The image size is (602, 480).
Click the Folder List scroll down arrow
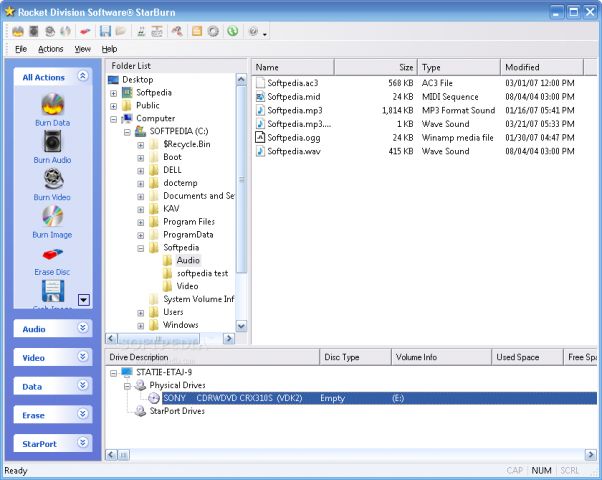click(241, 326)
